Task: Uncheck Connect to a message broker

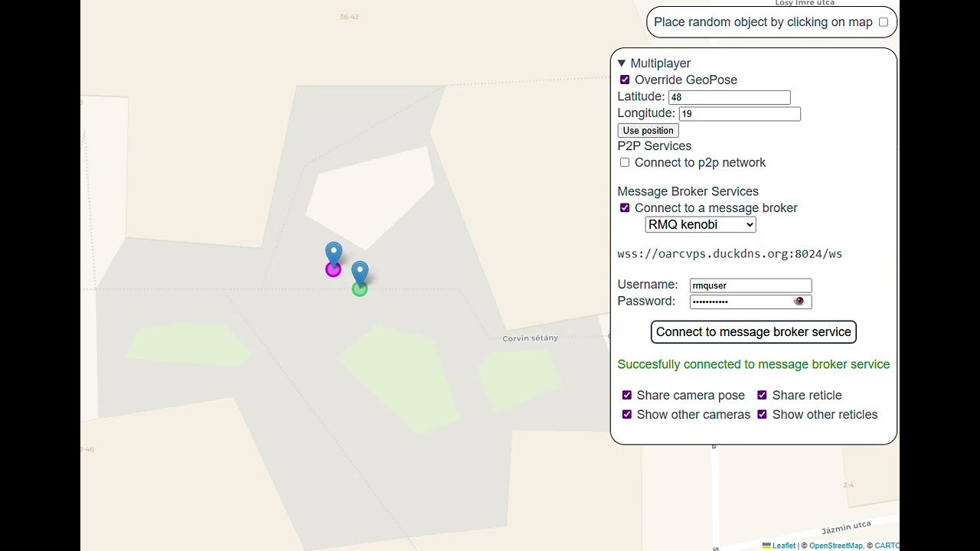Action: click(625, 208)
